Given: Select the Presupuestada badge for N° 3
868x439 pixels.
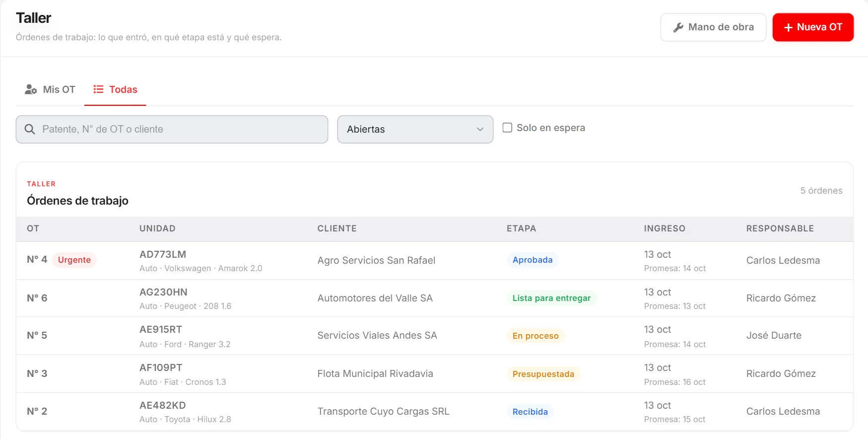Looking at the screenshot, I should click(543, 374).
